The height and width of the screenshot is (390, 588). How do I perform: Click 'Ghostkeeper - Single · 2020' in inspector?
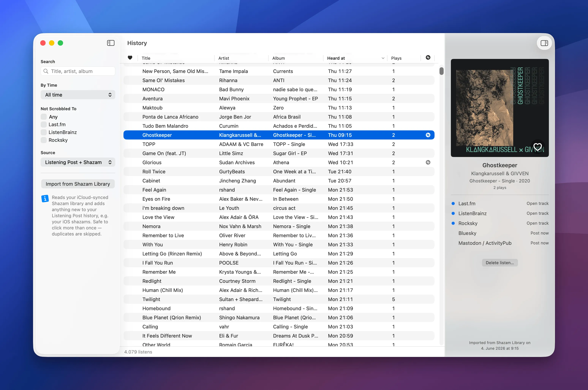(499, 181)
